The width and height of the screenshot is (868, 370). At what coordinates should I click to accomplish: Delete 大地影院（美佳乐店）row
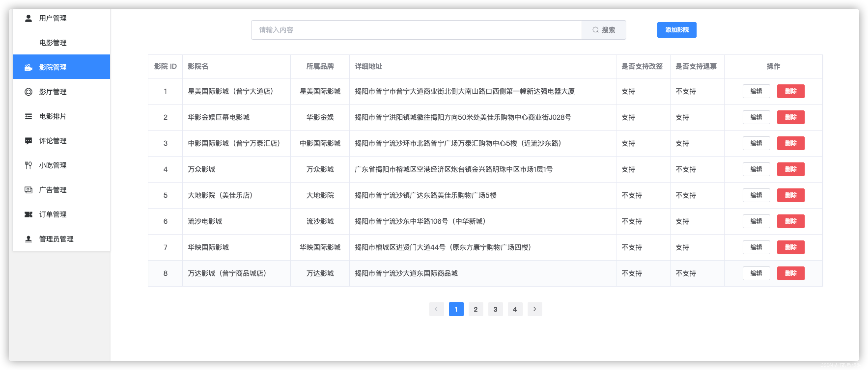790,195
